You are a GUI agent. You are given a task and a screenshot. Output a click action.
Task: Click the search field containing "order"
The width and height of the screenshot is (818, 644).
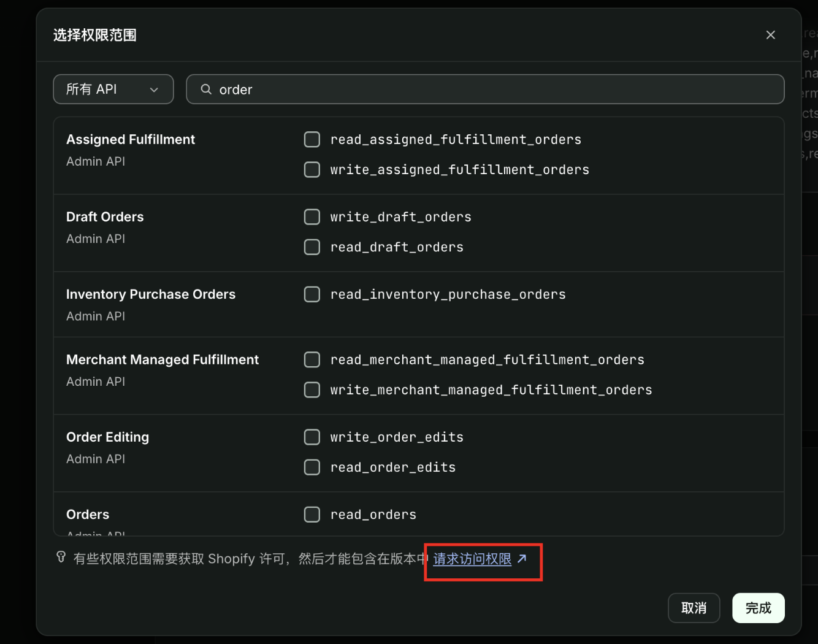coord(485,90)
